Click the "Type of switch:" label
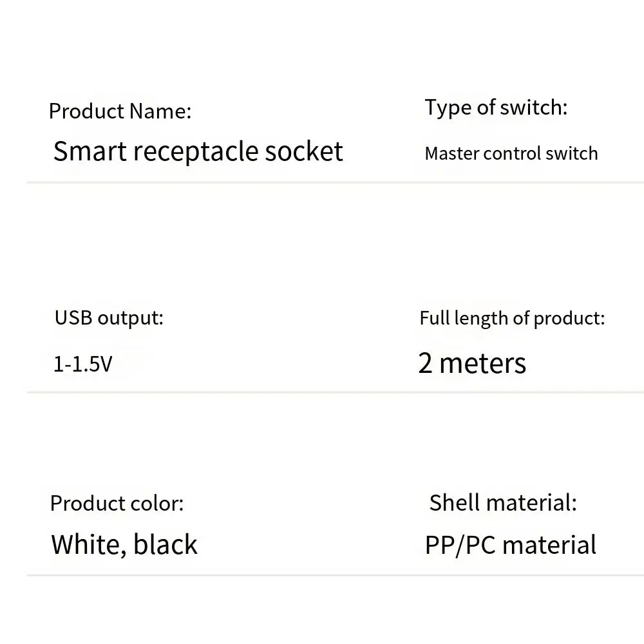This screenshot has width=644, height=644. click(496, 108)
